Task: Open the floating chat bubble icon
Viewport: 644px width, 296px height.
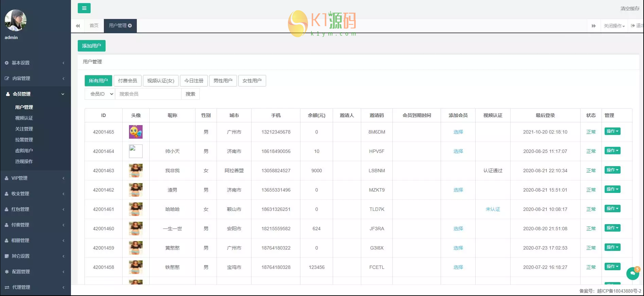Action: (x=632, y=273)
